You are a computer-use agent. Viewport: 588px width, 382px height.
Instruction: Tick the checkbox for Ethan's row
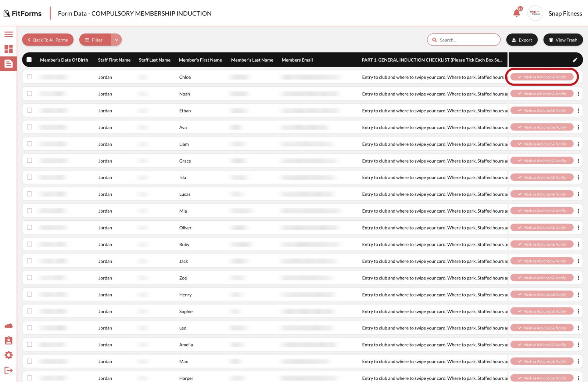29,110
